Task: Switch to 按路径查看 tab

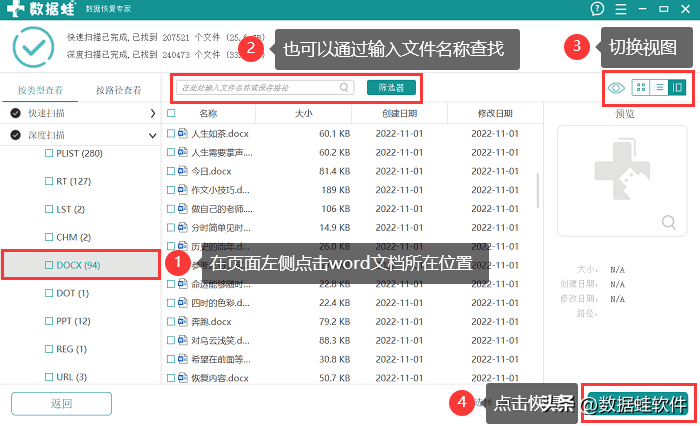Action: pos(119,90)
